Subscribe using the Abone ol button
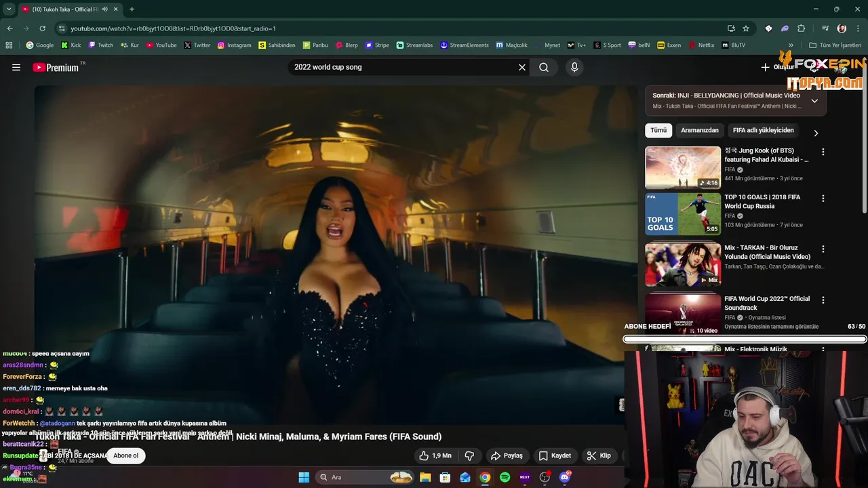Viewport: 868px width, 488px height. point(126,455)
